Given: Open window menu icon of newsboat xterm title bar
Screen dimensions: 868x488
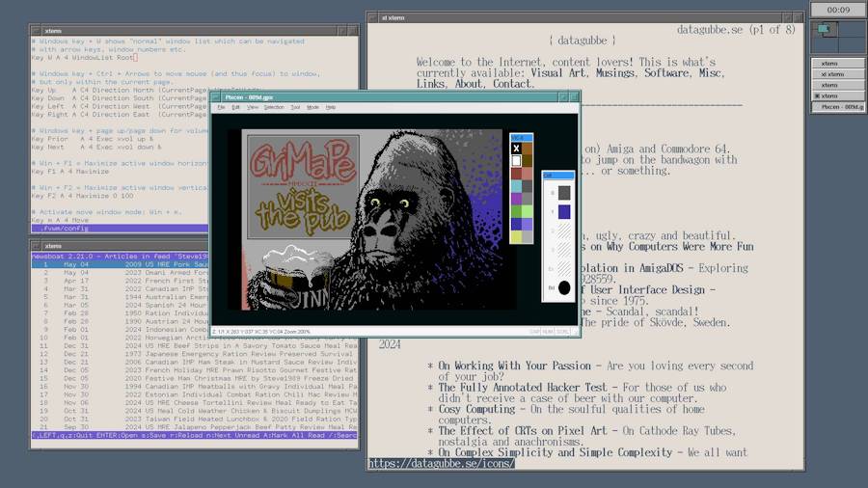Looking at the screenshot, I should pyautogui.click(x=36, y=246).
